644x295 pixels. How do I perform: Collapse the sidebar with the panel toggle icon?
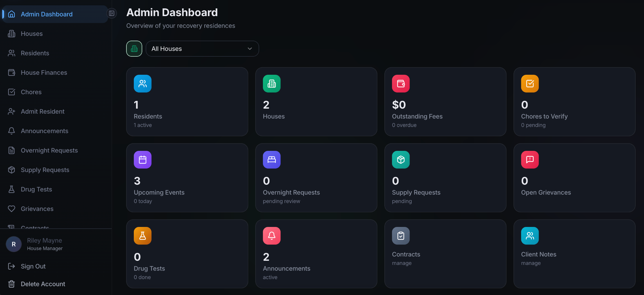click(x=112, y=13)
